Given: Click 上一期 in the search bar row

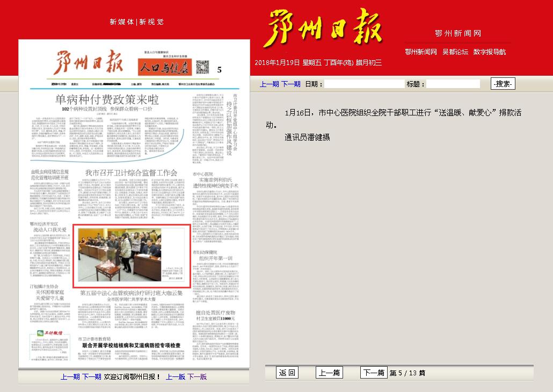Looking at the screenshot, I should [x=270, y=84].
